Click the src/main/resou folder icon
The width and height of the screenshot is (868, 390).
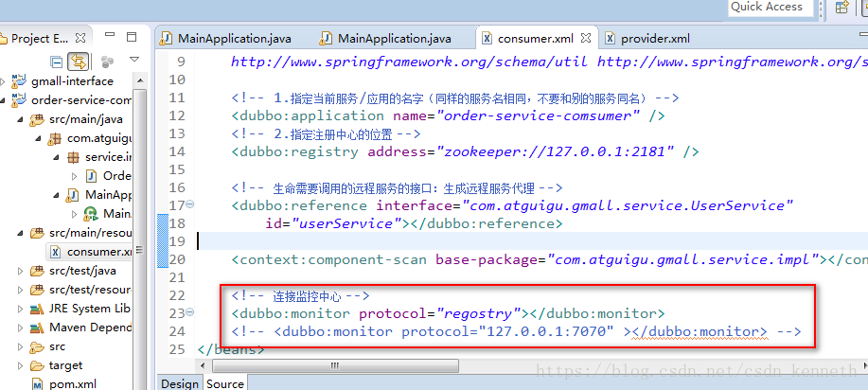pyautogui.click(x=37, y=233)
